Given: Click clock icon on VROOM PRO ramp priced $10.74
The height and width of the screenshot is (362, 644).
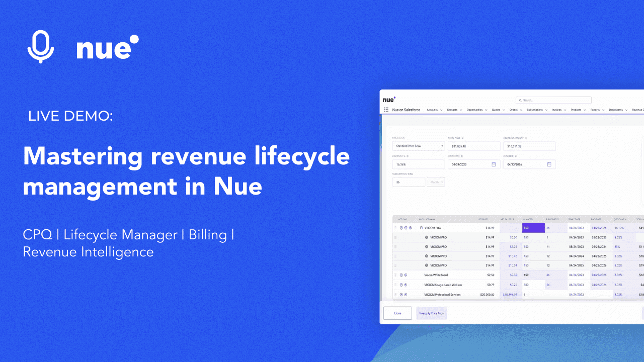Looking at the screenshot, I should (426, 265).
